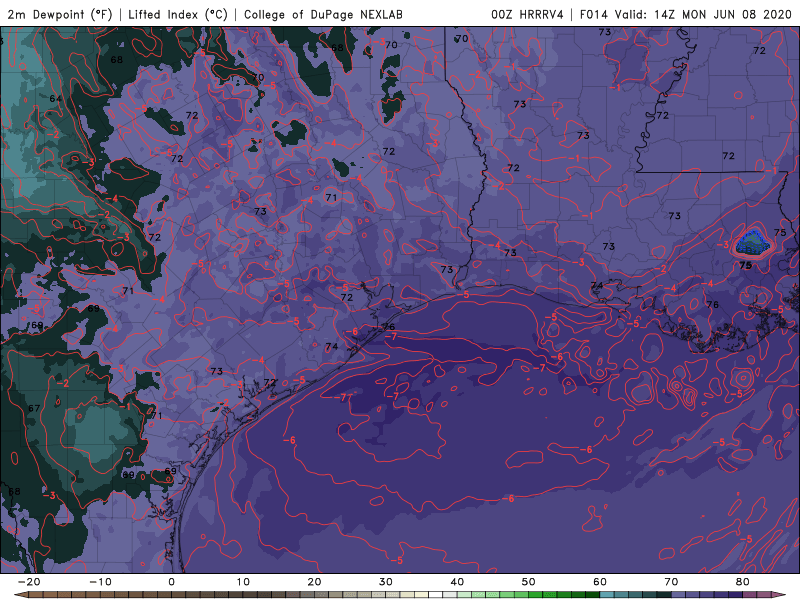Click the '67' dewpoint value on the map
The image size is (800, 600).
click(x=34, y=408)
